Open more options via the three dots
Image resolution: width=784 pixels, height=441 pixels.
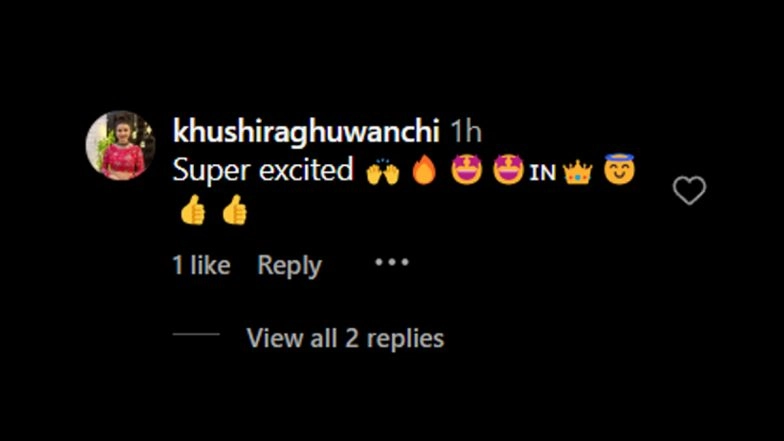(392, 262)
